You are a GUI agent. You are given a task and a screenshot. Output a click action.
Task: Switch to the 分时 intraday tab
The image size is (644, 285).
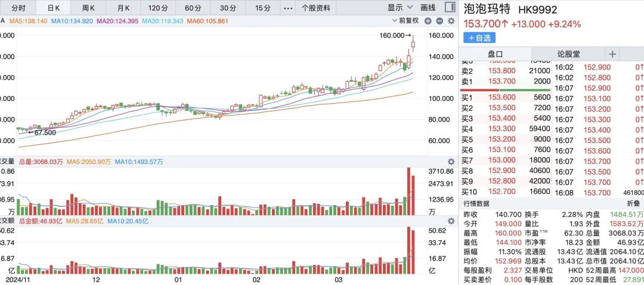click(18, 8)
